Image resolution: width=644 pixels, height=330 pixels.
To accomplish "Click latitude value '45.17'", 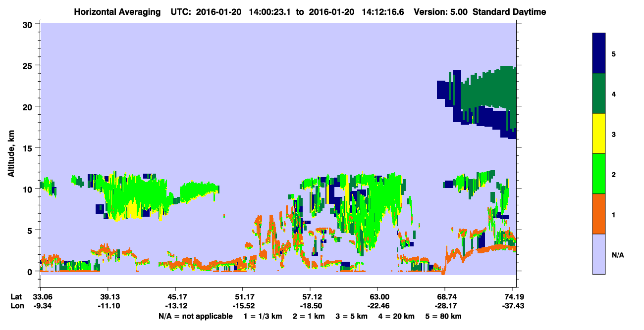I will point(175,297).
